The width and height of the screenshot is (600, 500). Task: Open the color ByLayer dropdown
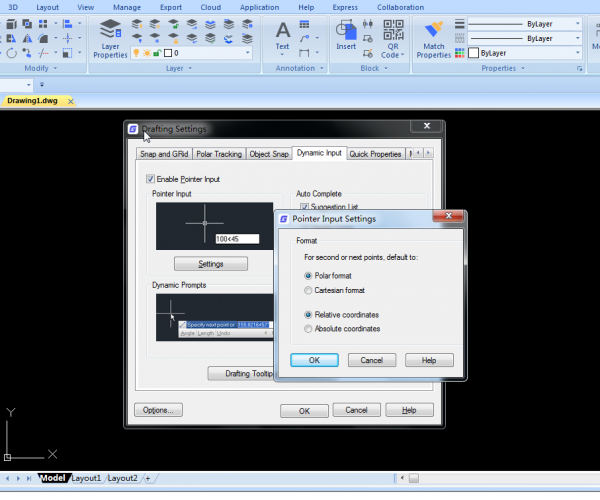point(578,53)
